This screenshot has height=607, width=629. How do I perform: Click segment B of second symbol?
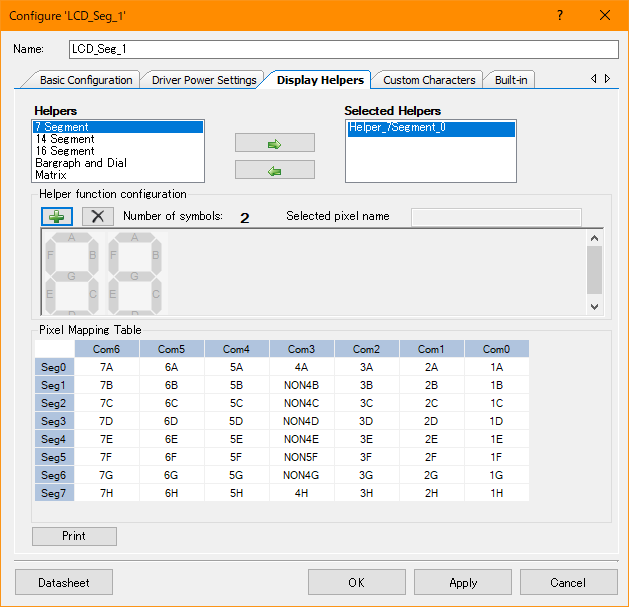tap(156, 255)
